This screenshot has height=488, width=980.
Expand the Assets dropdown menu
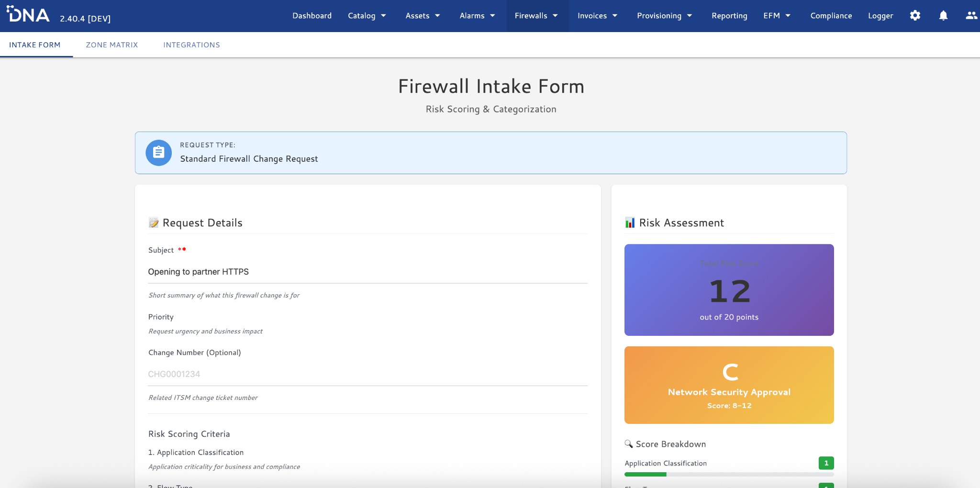click(423, 16)
